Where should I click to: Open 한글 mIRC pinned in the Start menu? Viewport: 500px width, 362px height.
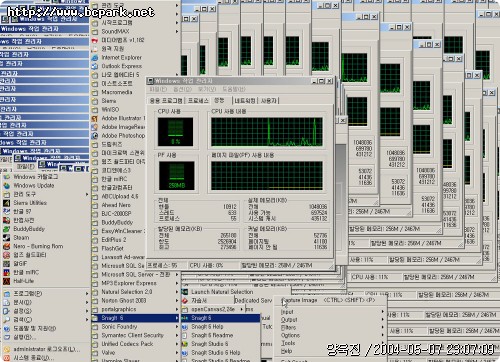[26, 272]
